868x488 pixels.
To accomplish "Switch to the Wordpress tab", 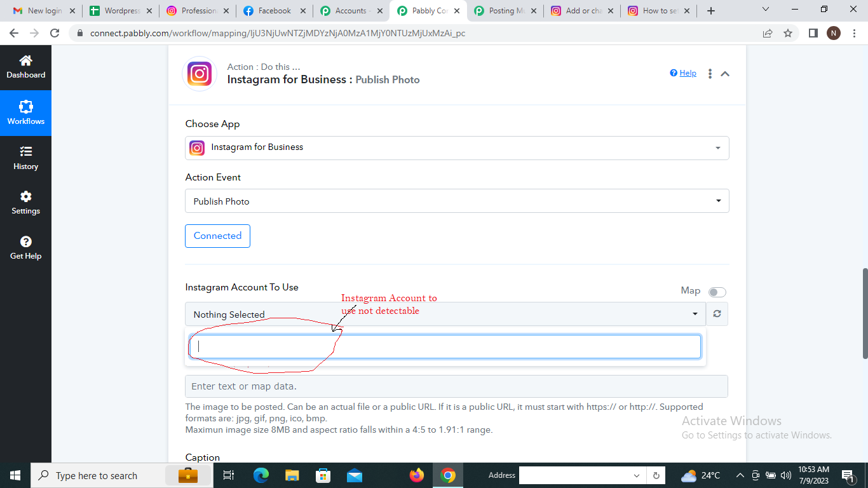I will [x=121, y=11].
